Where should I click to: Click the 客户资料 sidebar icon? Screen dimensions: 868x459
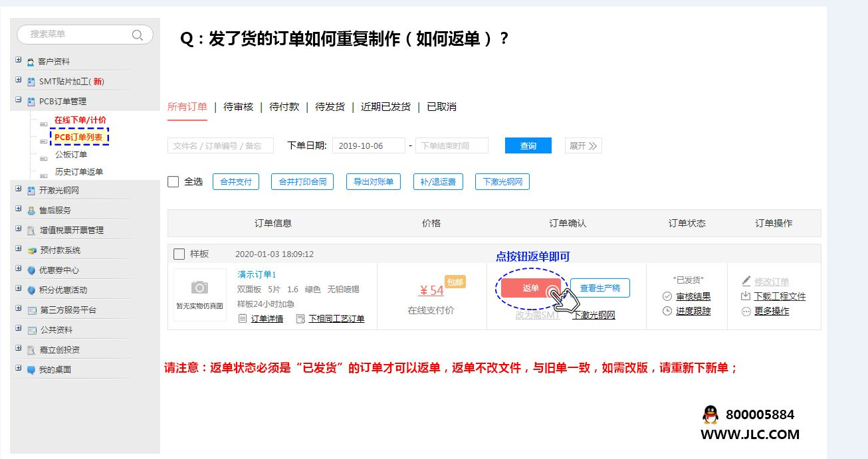31,62
